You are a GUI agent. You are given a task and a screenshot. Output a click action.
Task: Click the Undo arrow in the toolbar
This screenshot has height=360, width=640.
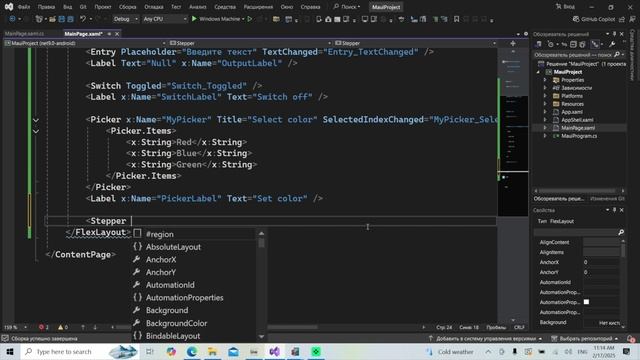(83, 19)
